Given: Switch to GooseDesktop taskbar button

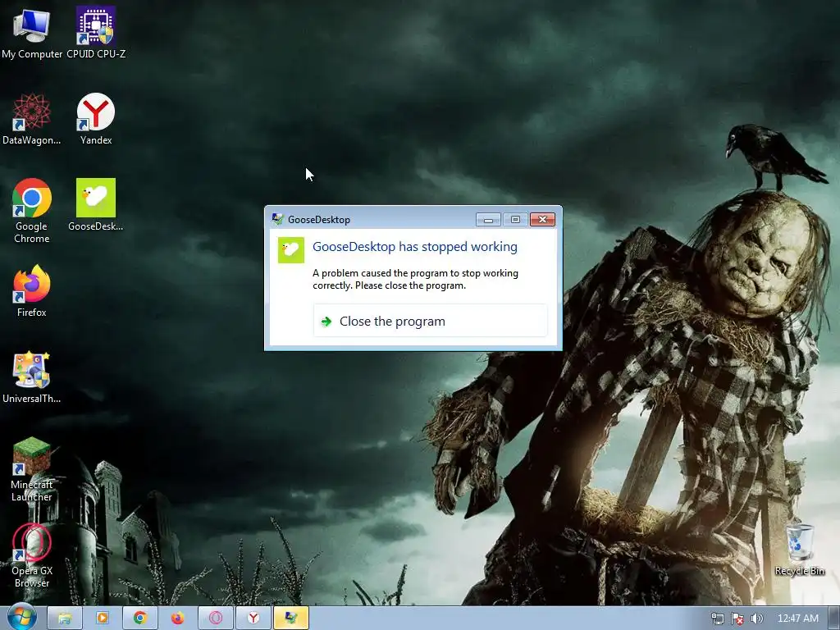Looking at the screenshot, I should (291, 619).
